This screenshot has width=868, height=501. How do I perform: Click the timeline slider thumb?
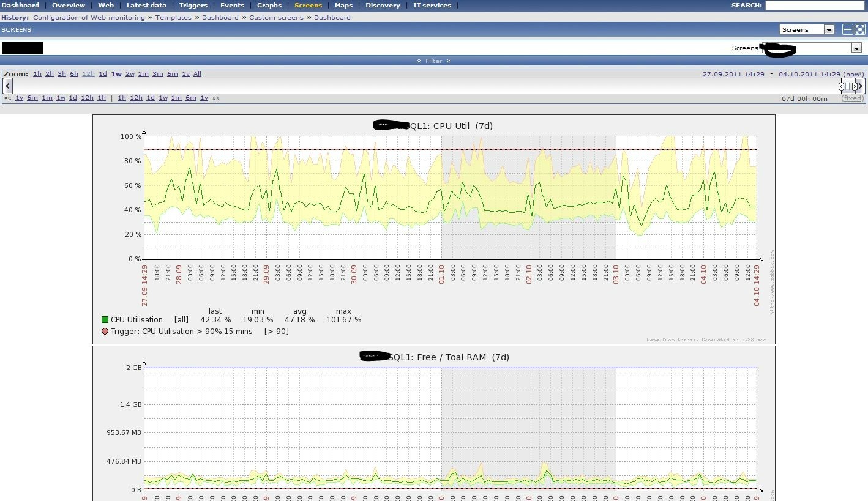(x=848, y=86)
